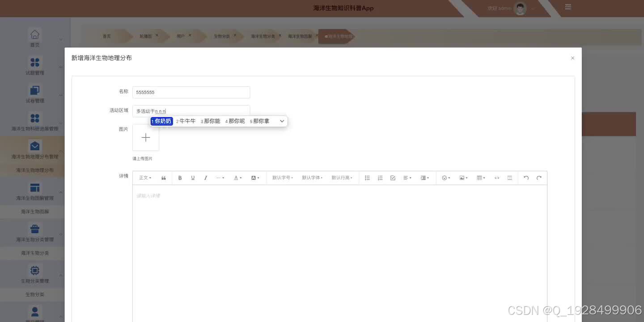
Task: Close the 新增海洋生物地理分布 dialog
Action: coord(572,58)
